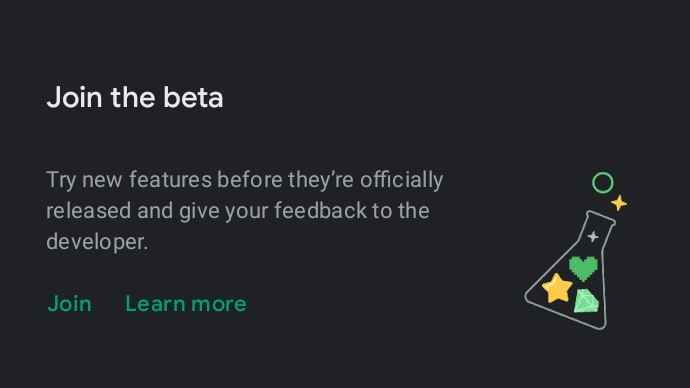Click the green circle bubble above flask
Image resolution: width=690 pixels, height=388 pixels.
pyautogui.click(x=602, y=183)
